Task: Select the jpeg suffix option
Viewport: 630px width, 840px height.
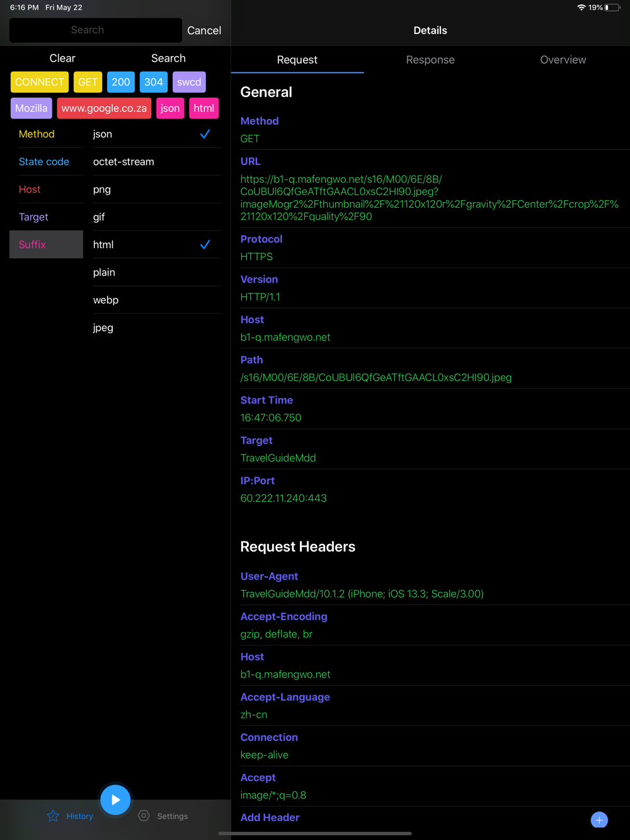Action: (x=156, y=328)
